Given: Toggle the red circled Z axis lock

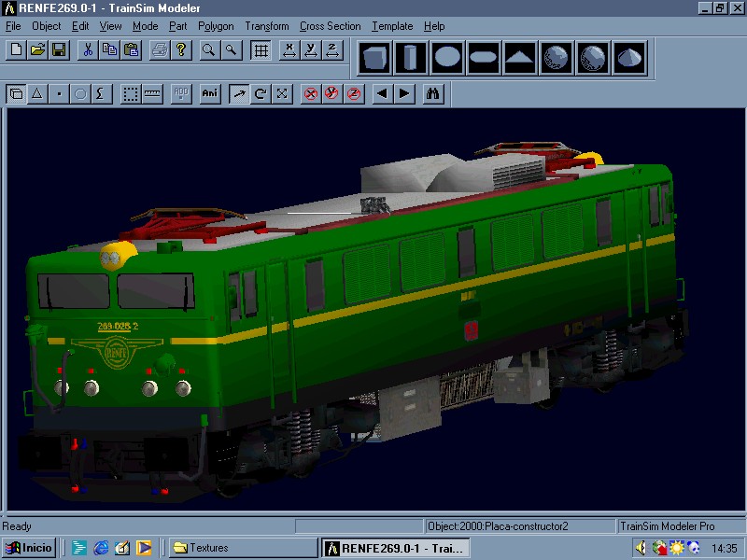Looking at the screenshot, I should click(354, 93).
